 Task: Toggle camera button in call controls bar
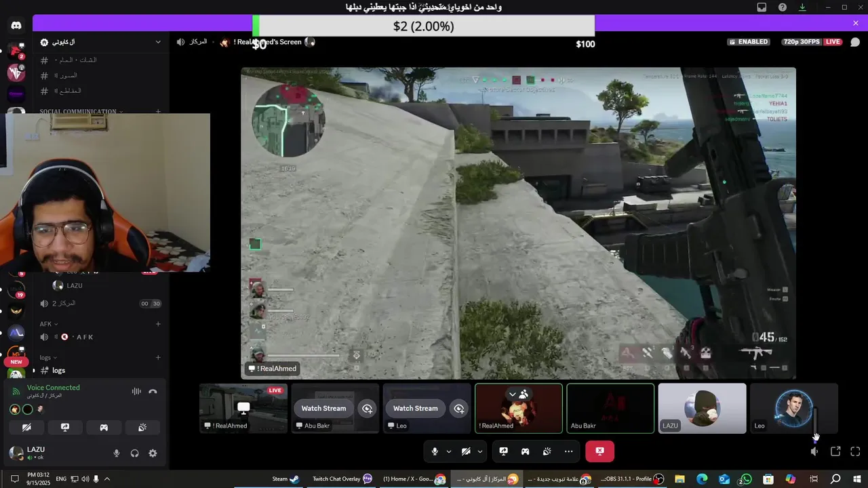pyautogui.click(x=466, y=451)
